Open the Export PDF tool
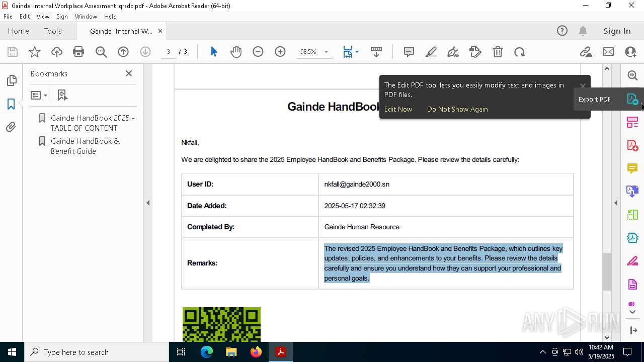644x362 pixels. pyautogui.click(x=632, y=99)
